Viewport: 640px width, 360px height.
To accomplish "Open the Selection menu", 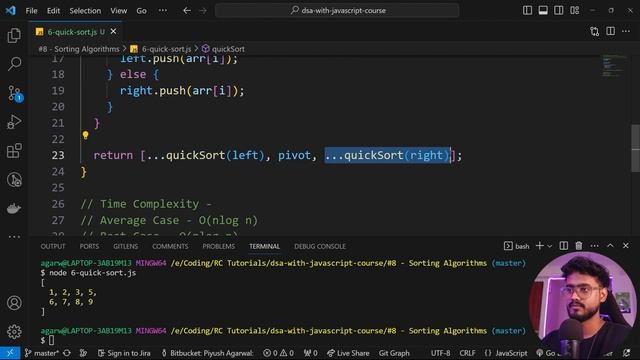I will [x=85, y=11].
